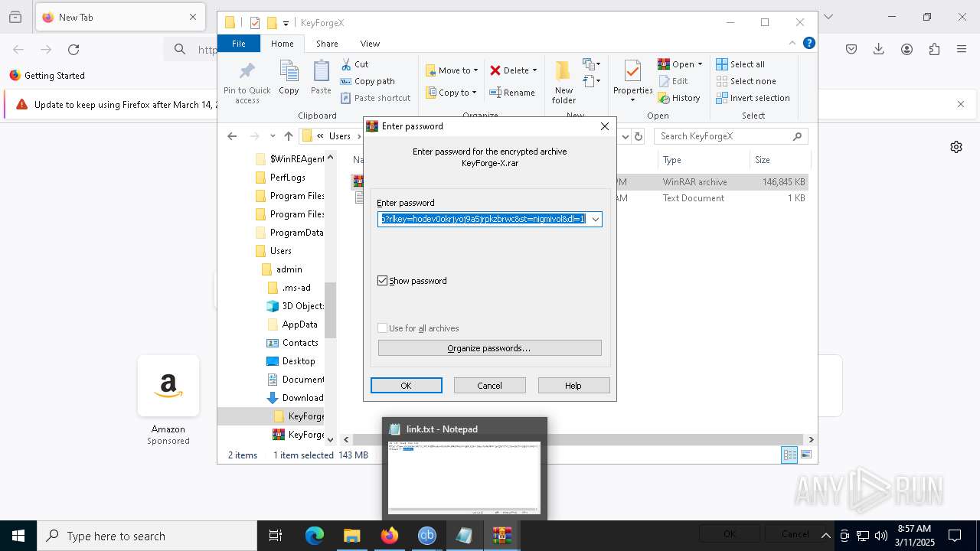Viewport: 980px width, 551px height.
Task: Switch to large icons view in status bar
Action: pos(805,455)
